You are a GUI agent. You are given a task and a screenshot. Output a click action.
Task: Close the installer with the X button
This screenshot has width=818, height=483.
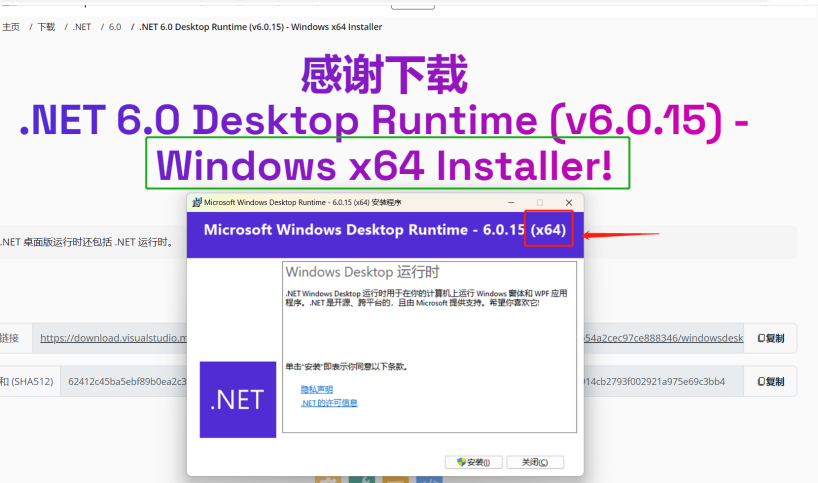[569, 202]
